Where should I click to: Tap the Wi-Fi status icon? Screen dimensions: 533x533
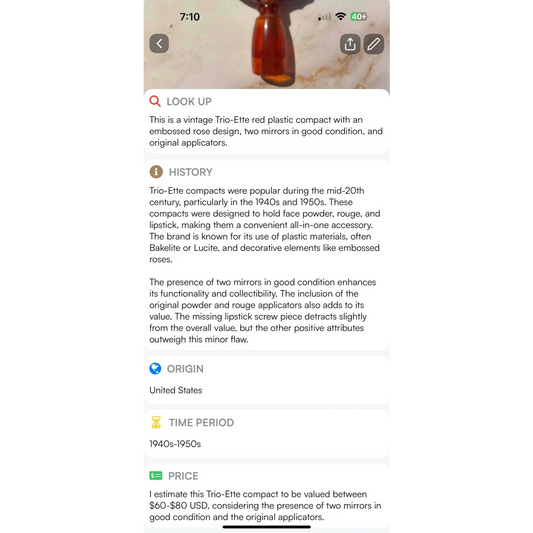click(340, 16)
